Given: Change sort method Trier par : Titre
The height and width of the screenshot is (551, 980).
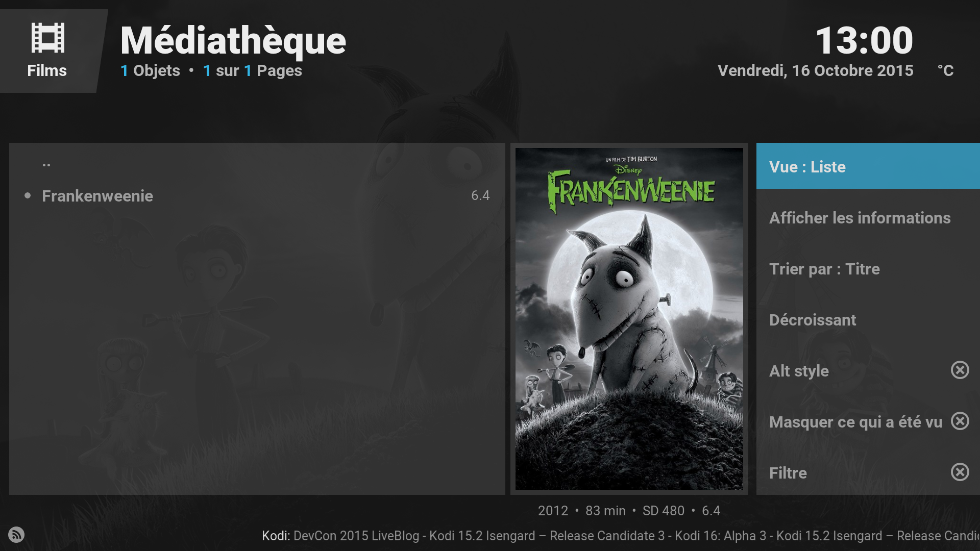Looking at the screenshot, I should tap(868, 268).
